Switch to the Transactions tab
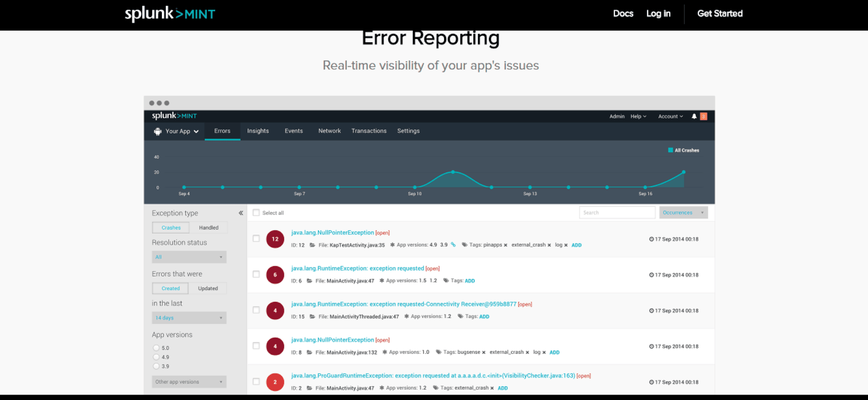 pyautogui.click(x=369, y=131)
